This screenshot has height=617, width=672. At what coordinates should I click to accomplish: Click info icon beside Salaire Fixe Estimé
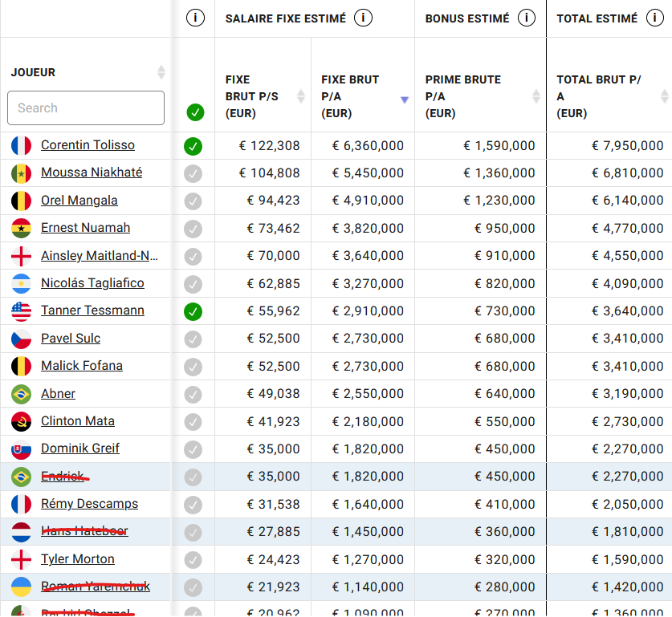[363, 18]
